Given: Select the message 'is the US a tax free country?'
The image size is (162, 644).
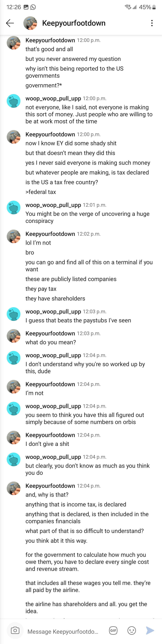Looking at the screenshot, I should [62, 182].
